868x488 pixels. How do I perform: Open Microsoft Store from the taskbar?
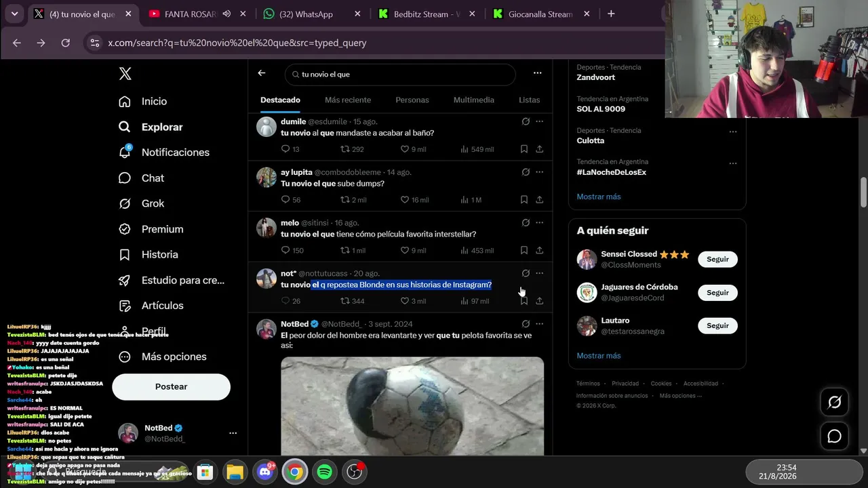pyautogui.click(x=205, y=471)
